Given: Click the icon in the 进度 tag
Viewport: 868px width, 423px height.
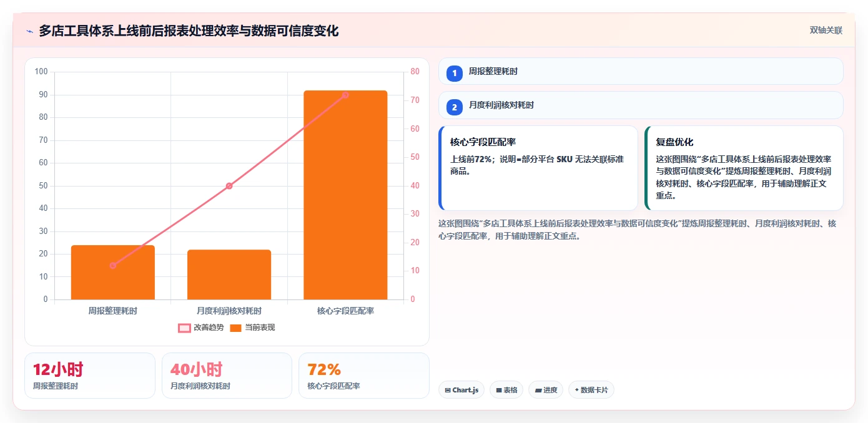Looking at the screenshot, I should (538, 391).
